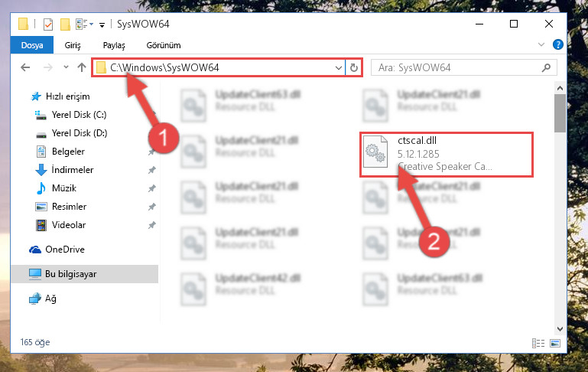Click the Back navigation arrow
The height and width of the screenshot is (372, 588).
click(25, 67)
